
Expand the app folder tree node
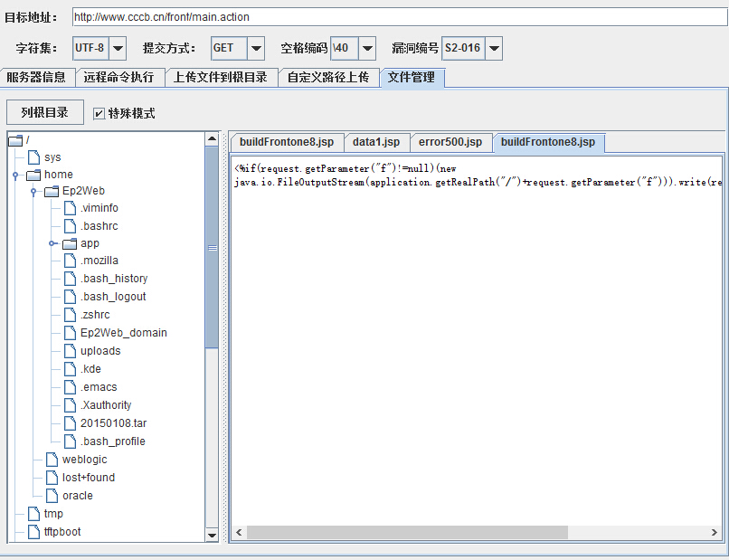click(53, 243)
